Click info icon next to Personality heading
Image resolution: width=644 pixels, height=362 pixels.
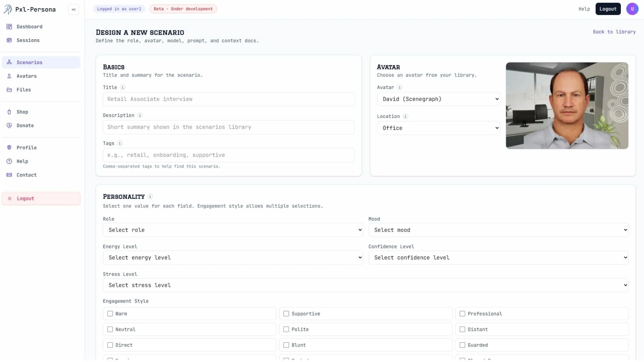point(150,197)
